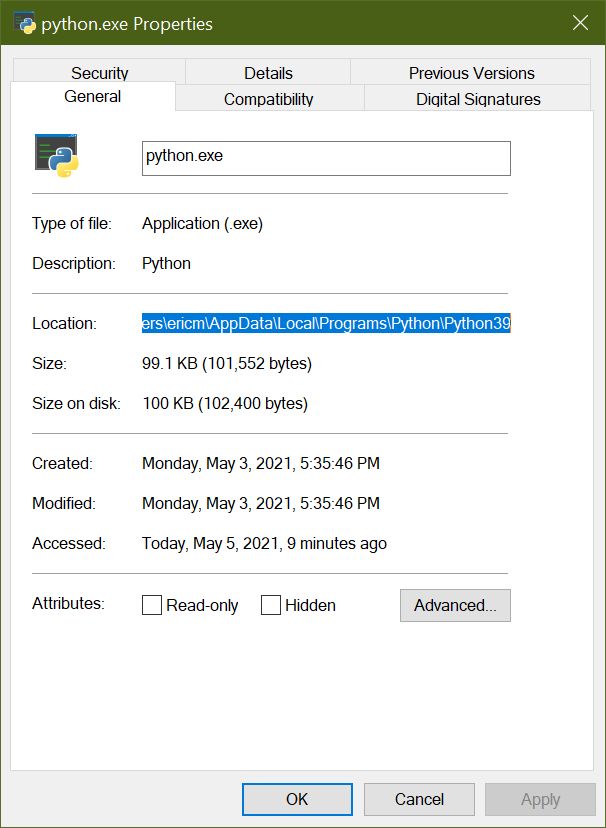Open the Compatibility tab

269,98
